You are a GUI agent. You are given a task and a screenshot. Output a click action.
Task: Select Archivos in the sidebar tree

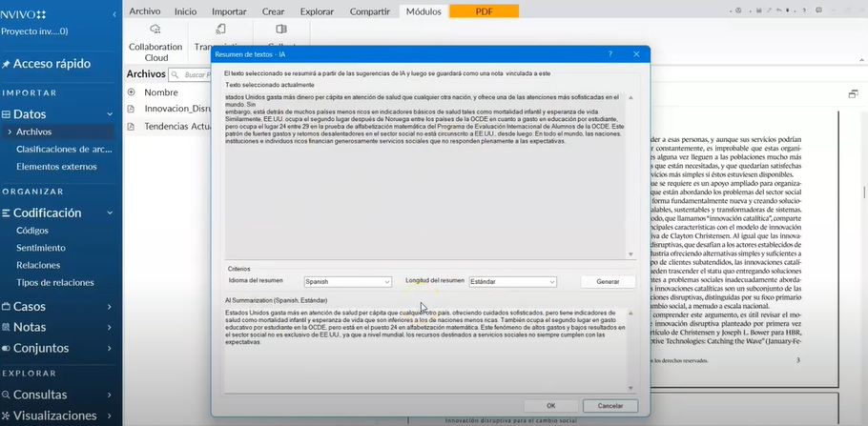click(33, 132)
